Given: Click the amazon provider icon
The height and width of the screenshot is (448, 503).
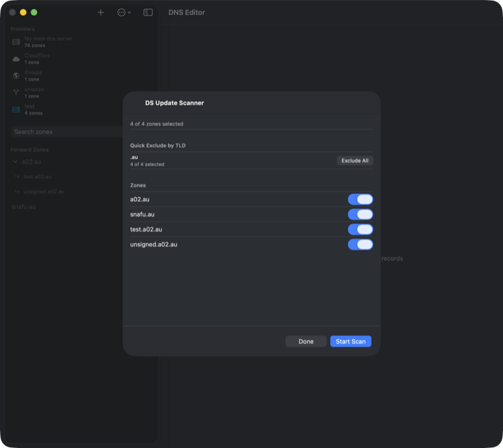Looking at the screenshot, I should (16, 92).
